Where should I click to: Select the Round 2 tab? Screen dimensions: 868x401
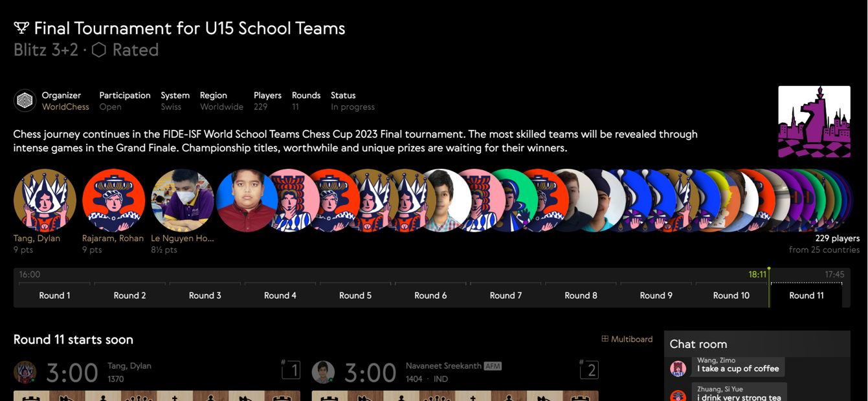[x=129, y=295]
